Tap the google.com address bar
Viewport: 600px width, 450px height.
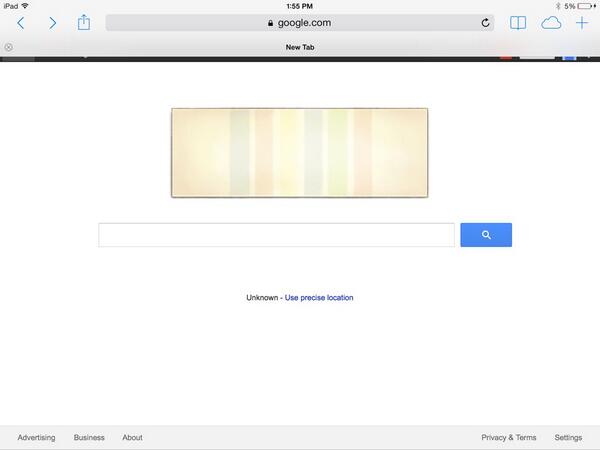pyautogui.click(x=300, y=23)
